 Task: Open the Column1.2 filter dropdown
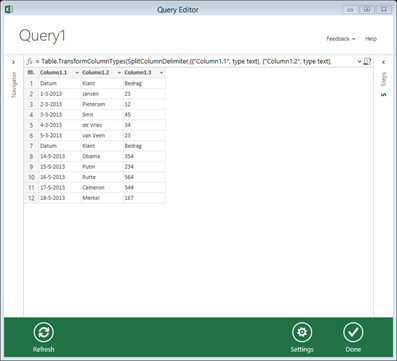pos(119,73)
